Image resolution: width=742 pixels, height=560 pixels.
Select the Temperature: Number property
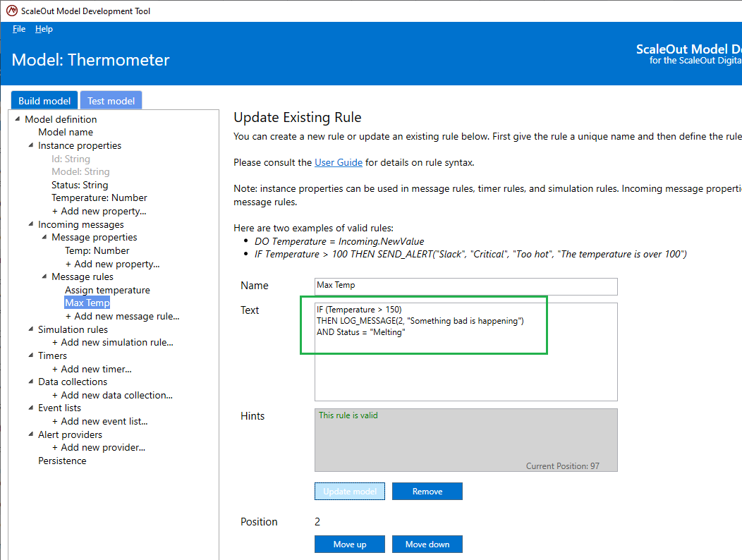click(99, 197)
